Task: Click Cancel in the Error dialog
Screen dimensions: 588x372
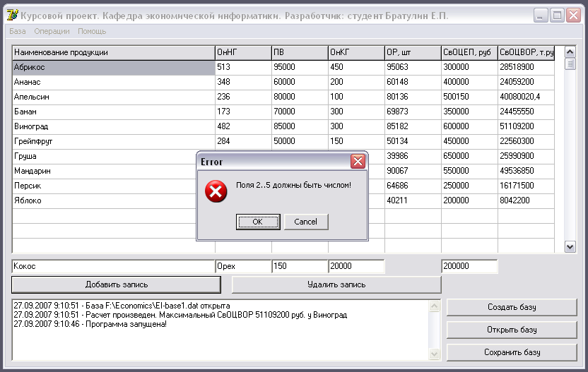Action: 306,222
